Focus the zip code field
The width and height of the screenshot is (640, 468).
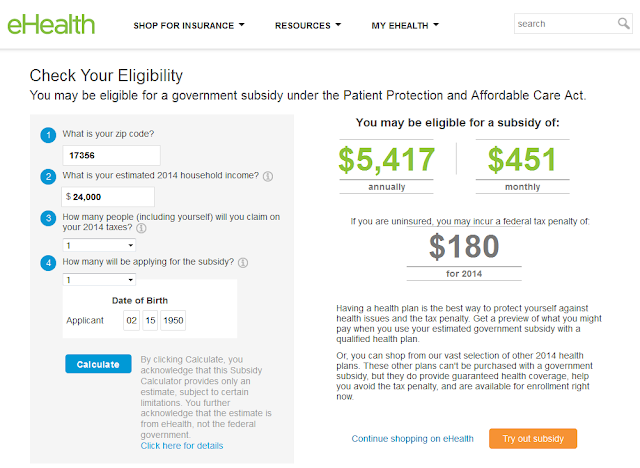click(x=111, y=155)
